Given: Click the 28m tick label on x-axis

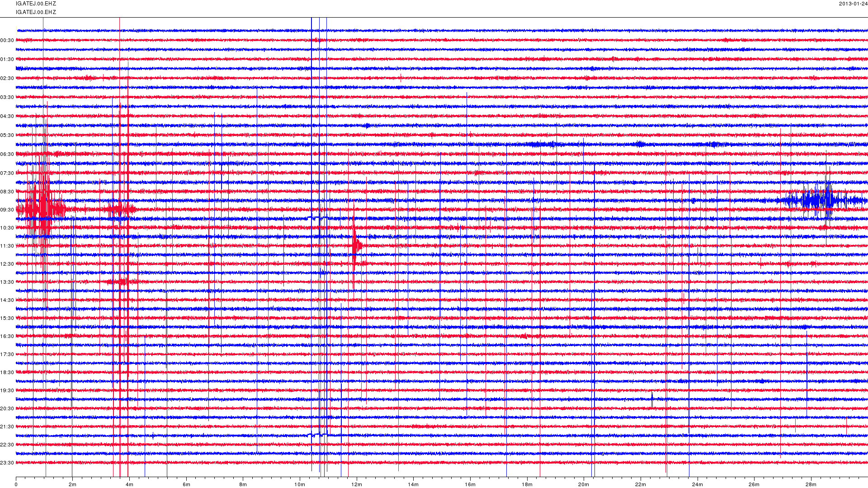Looking at the screenshot, I should click(811, 485).
